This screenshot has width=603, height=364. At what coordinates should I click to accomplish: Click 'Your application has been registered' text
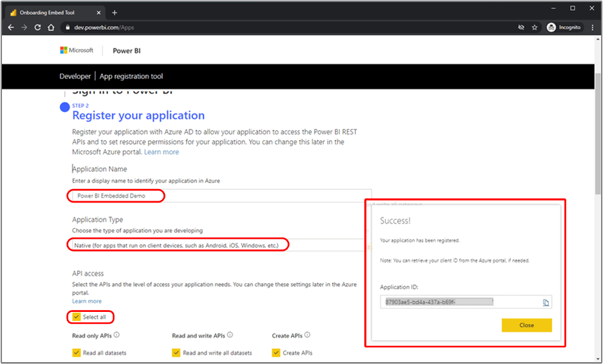click(420, 241)
